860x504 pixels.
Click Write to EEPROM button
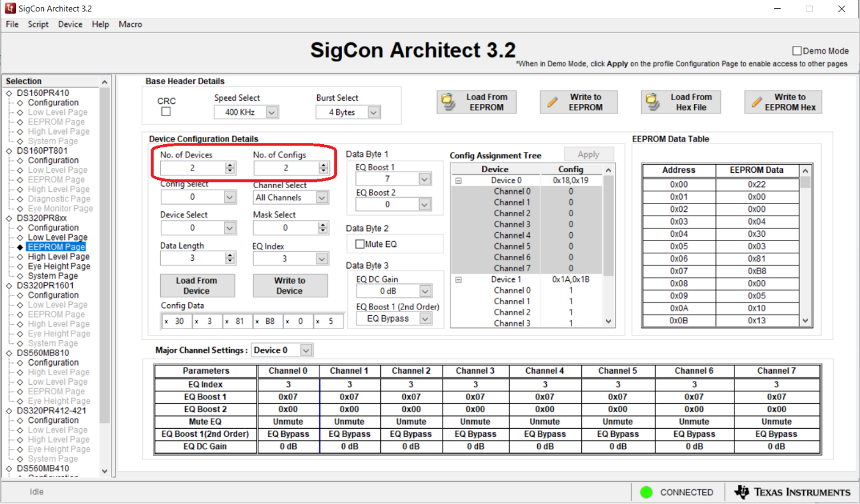[x=579, y=102]
